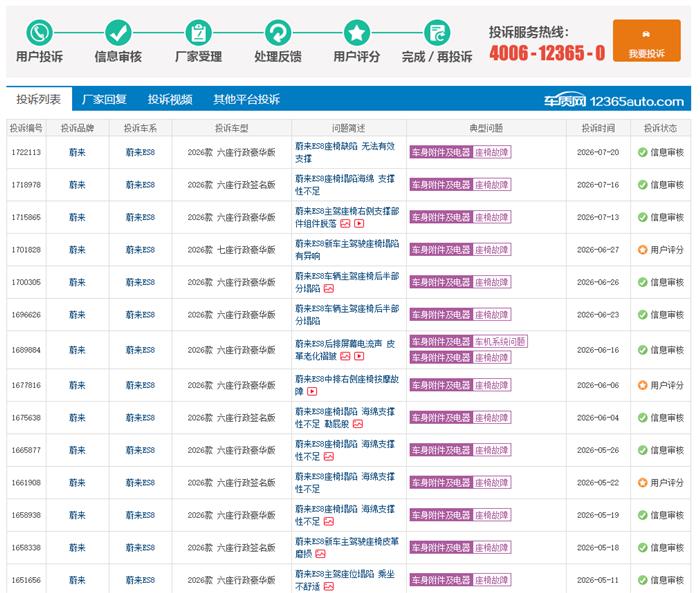700x593 pixels.
Task: Open complaint 蔚来ES8后排屏幕电流声 link
Action: coord(345,350)
